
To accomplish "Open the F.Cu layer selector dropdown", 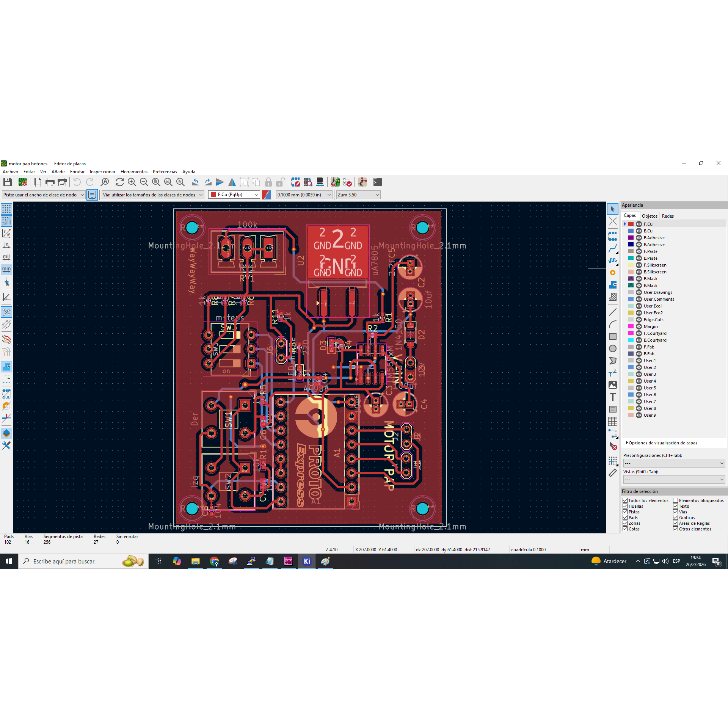I will (234, 195).
